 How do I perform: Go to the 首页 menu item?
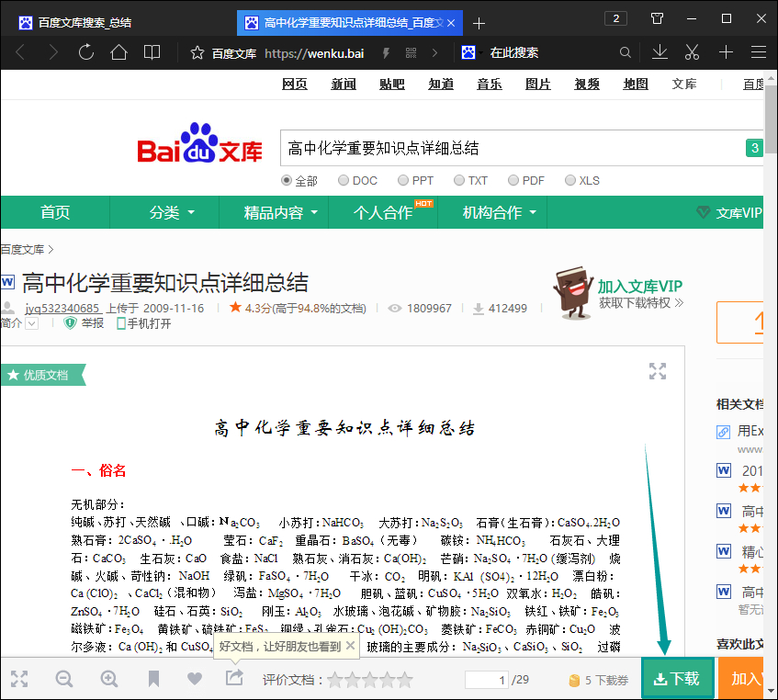tap(54, 212)
